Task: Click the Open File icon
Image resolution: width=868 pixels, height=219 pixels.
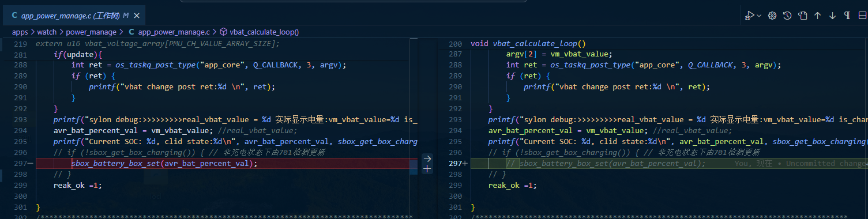Action: tap(802, 16)
